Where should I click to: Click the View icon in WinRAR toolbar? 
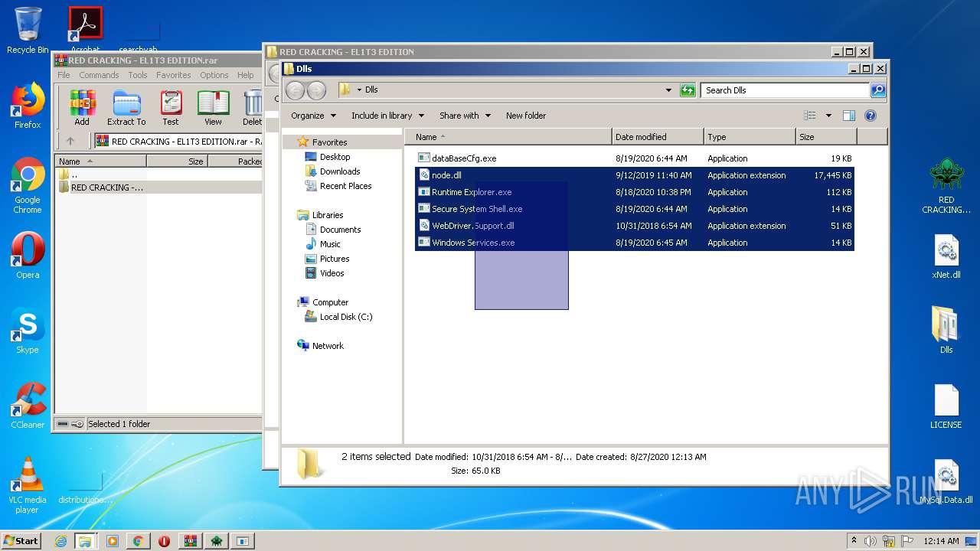213,107
